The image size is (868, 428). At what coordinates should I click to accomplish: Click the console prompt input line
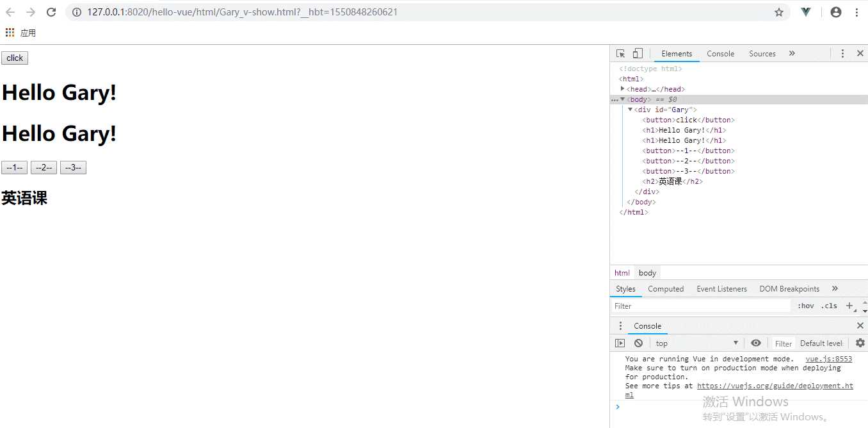pyautogui.click(x=739, y=407)
